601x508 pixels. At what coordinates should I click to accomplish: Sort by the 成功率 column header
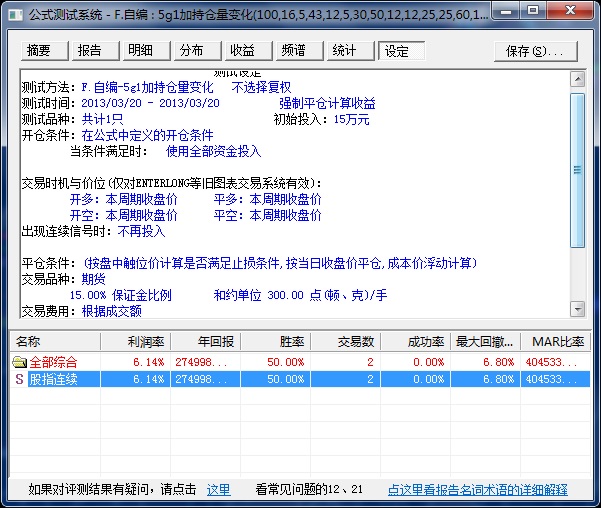click(416, 341)
